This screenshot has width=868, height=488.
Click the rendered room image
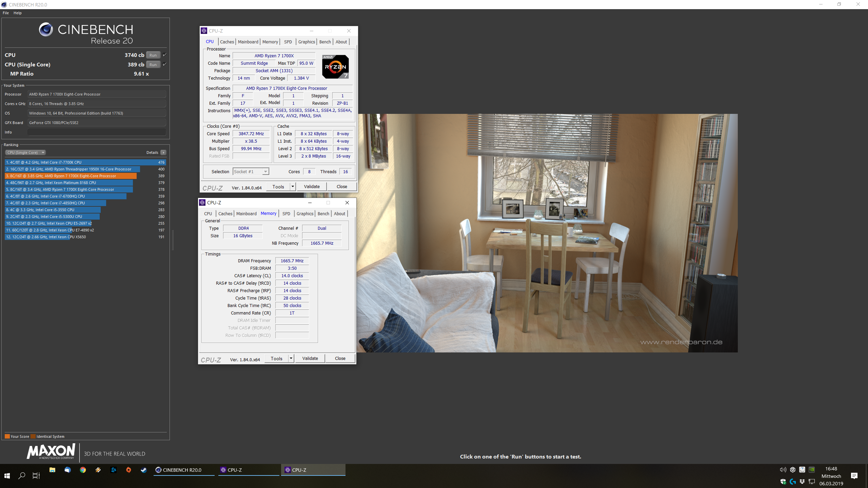[x=547, y=233]
